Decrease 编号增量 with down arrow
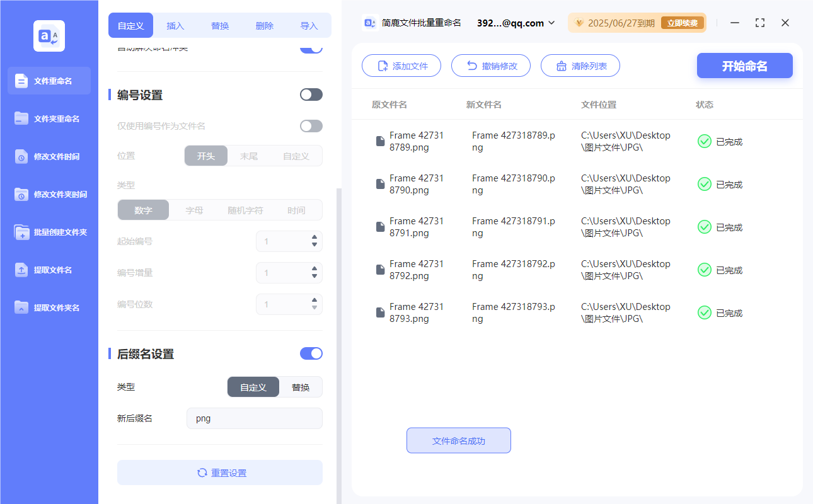This screenshot has width=813, height=504. [x=314, y=277]
